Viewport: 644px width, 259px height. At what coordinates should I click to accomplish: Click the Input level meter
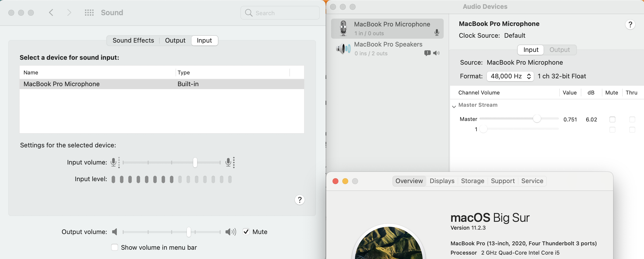[x=171, y=179]
